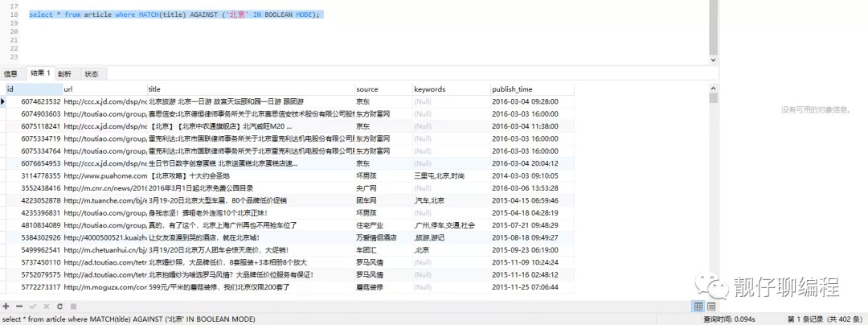Click the apply changes checkmark icon
Image resolution: width=868 pixels, height=325 pixels.
coord(33,306)
